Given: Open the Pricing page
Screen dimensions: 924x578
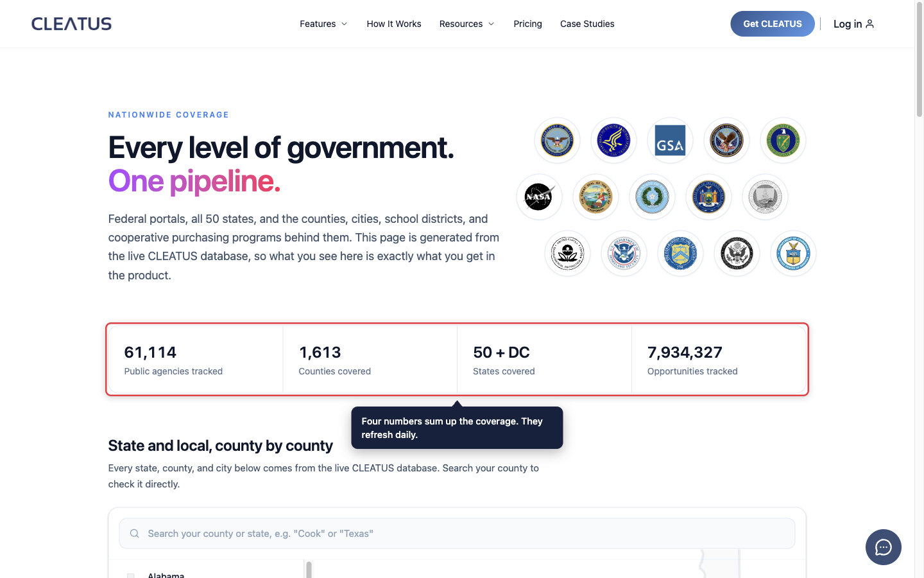Looking at the screenshot, I should 527,24.
